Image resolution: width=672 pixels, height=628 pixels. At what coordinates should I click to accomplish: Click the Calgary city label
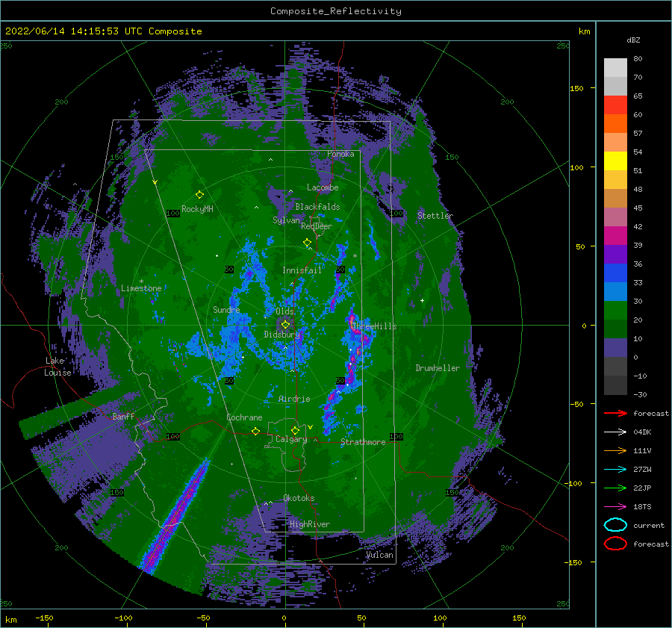(291, 439)
